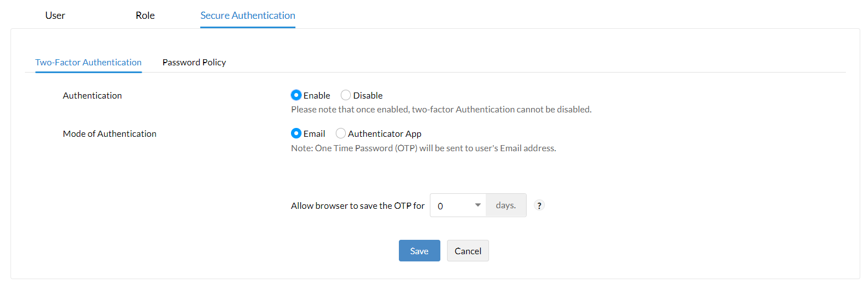Click the note about two-factor not being disabled
This screenshot has height=288, width=868.
[x=441, y=110]
